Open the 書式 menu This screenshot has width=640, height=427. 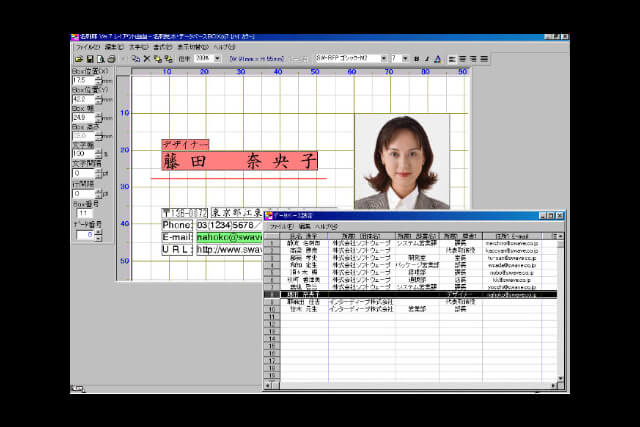click(162, 47)
